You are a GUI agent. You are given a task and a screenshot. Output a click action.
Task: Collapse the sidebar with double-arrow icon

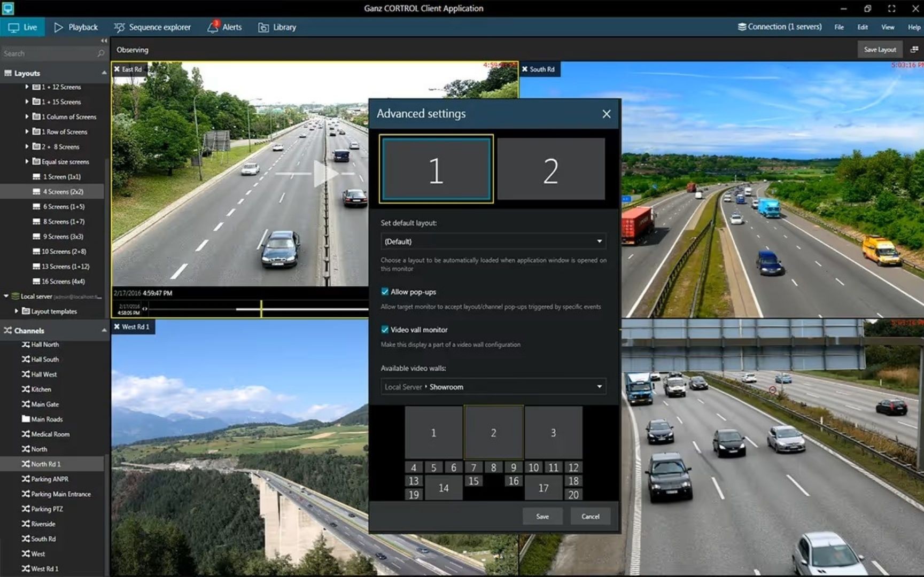pos(104,41)
